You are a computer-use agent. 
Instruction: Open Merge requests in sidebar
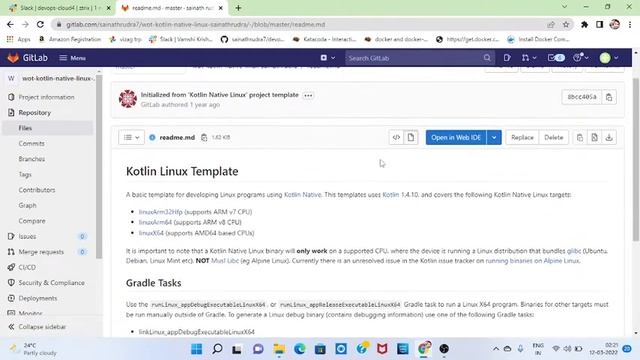pyautogui.click(x=41, y=252)
